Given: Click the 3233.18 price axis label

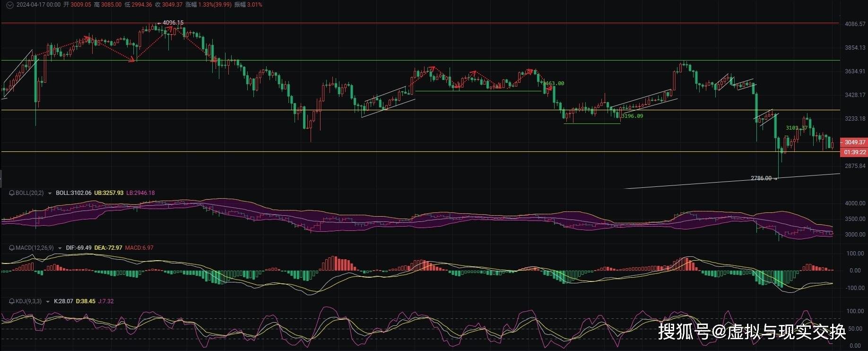Looking at the screenshot, I should (x=855, y=119).
